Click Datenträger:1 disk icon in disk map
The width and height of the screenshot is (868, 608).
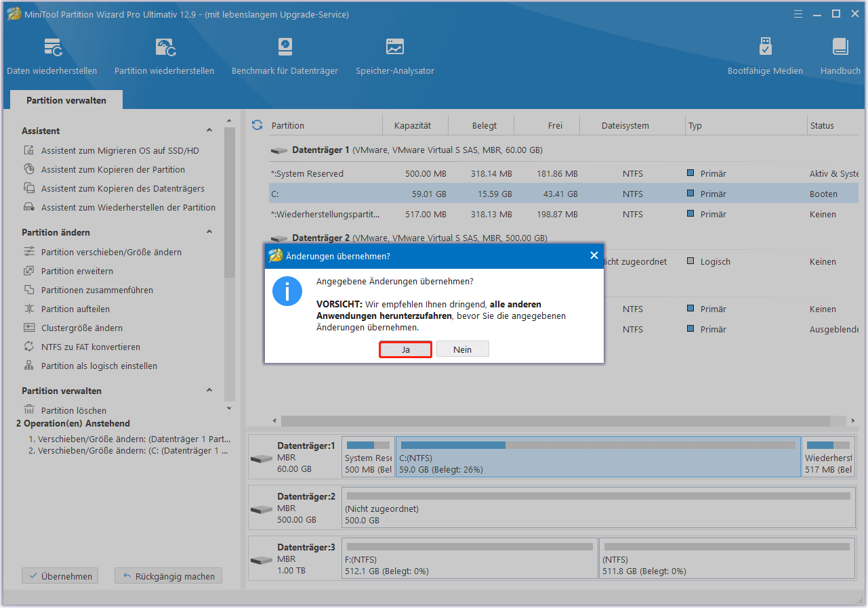[x=261, y=458]
